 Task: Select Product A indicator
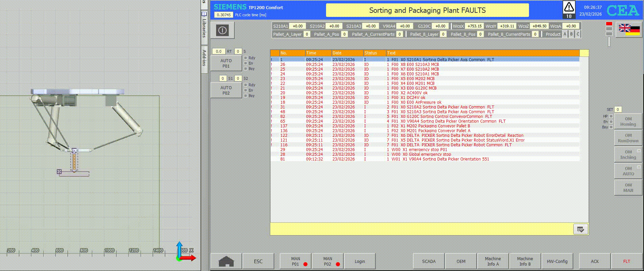coord(565,34)
